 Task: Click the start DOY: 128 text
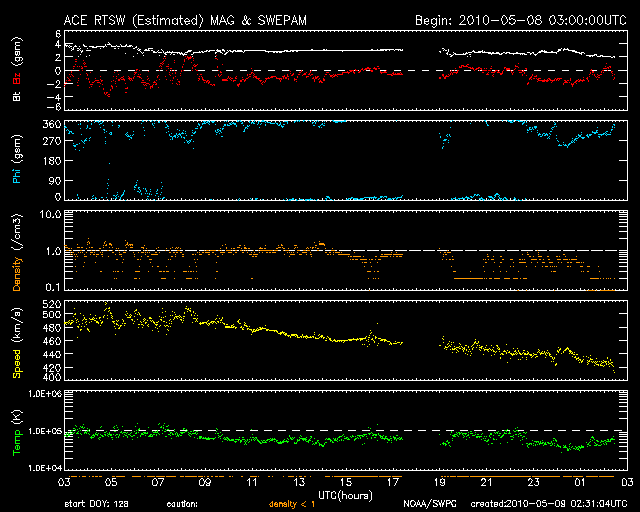tap(96, 504)
